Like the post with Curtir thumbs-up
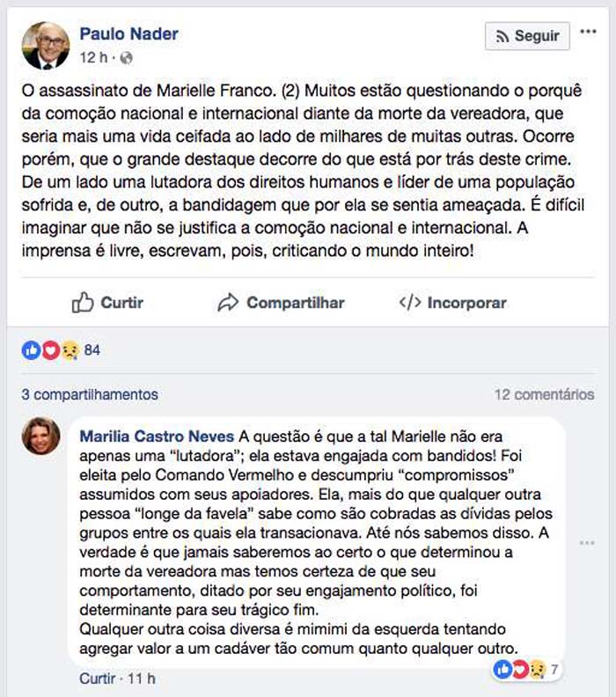The image size is (616, 697). click(107, 303)
